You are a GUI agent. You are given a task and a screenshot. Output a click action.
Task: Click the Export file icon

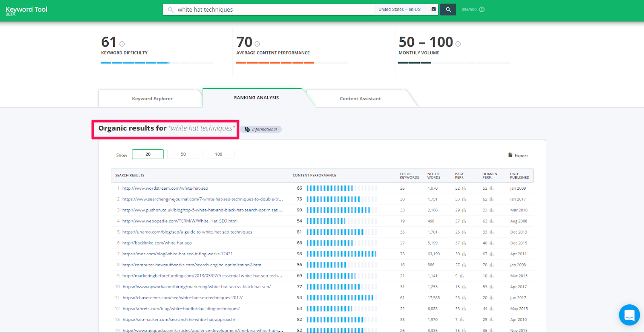pyautogui.click(x=510, y=155)
